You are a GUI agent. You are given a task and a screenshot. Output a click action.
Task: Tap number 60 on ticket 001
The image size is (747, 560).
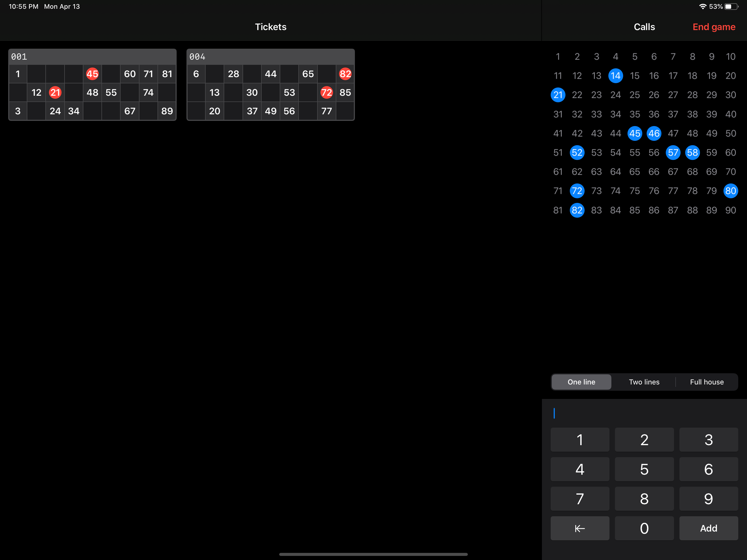(130, 74)
